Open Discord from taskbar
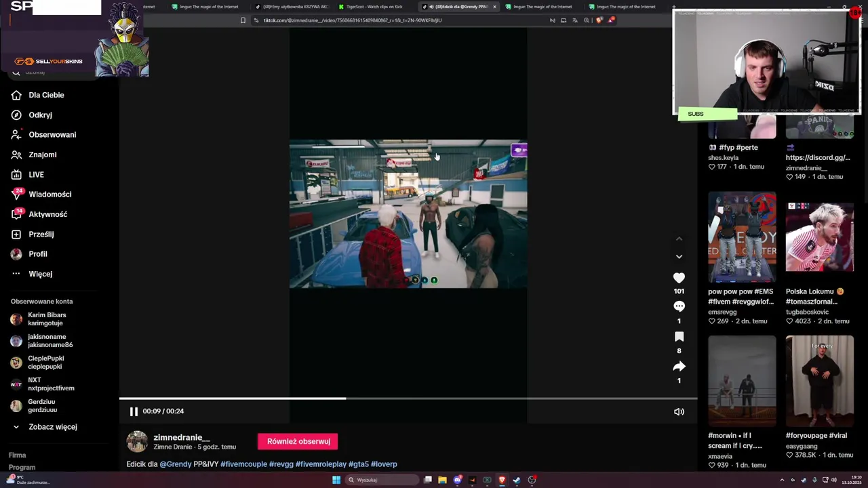The height and width of the screenshot is (488, 868). (458, 480)
